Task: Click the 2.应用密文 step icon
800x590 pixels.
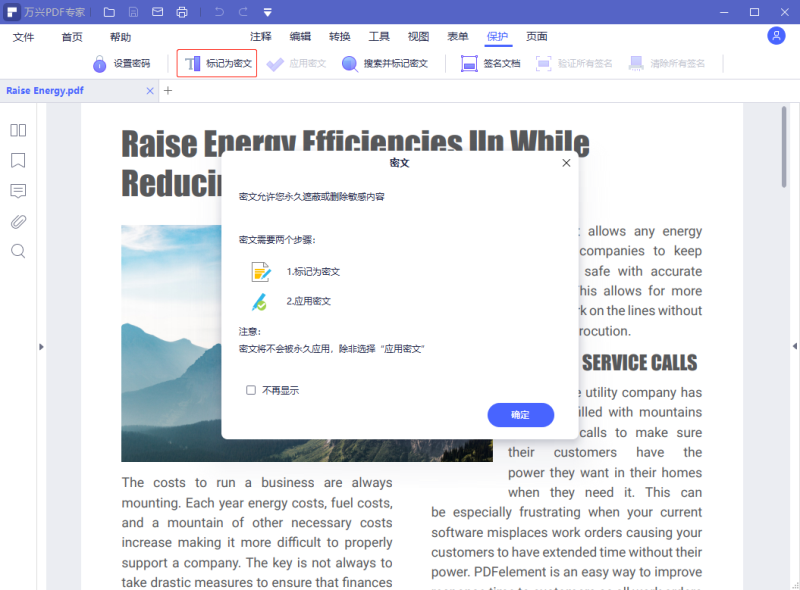Action: [260, 302]
